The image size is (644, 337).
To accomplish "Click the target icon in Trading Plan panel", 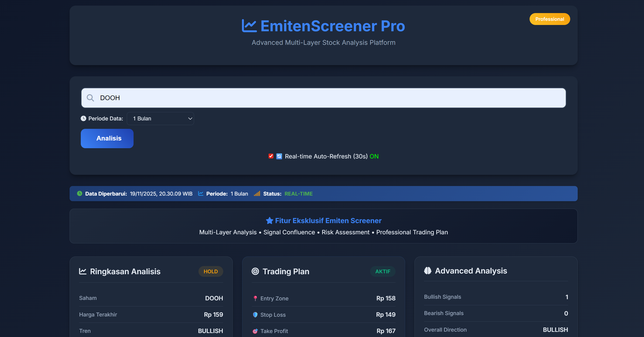I will click(x=255, y=271).
